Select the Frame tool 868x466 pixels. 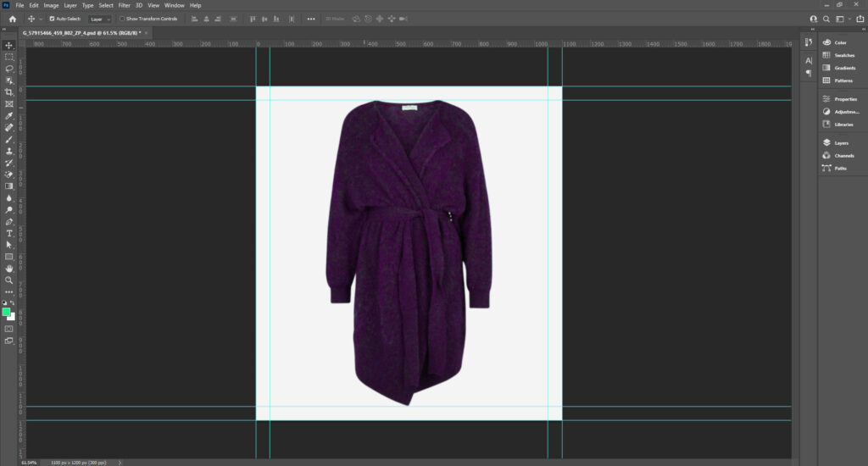point(8,104)
